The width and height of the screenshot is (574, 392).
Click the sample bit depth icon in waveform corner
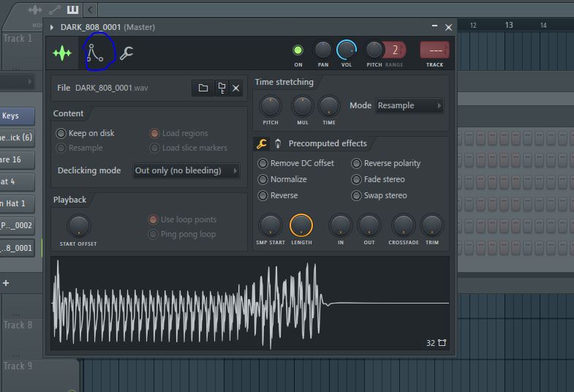point(442,343)
